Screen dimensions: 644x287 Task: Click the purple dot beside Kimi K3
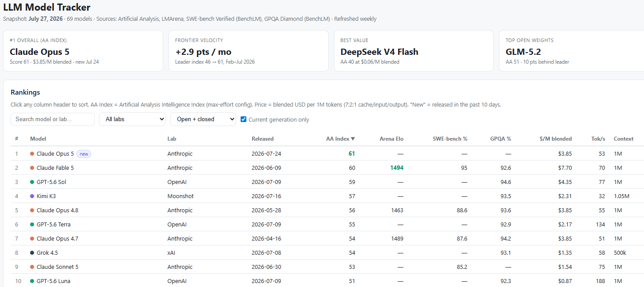click(32, 196)
